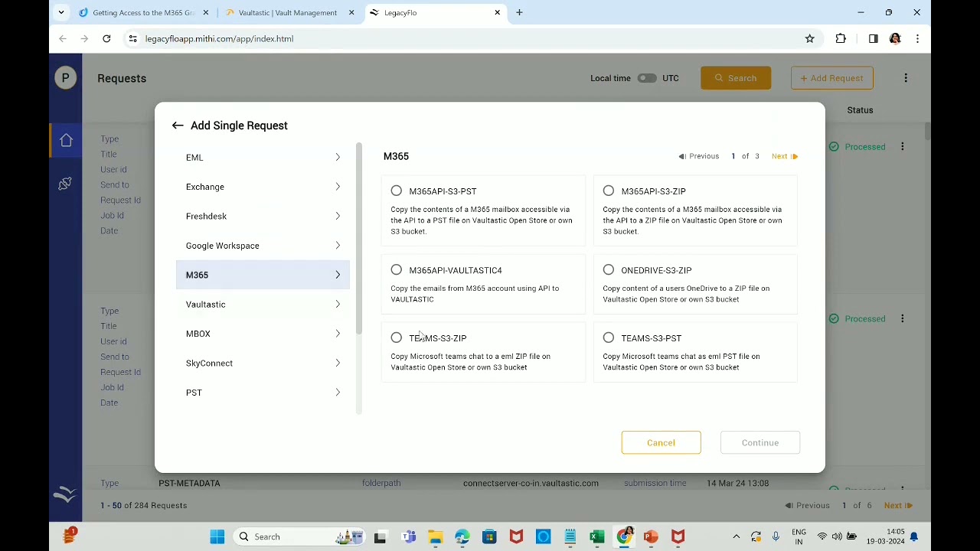Open Excel in taskbar
Viewport: 980px width, 551px height.
(x=597, y=537)
